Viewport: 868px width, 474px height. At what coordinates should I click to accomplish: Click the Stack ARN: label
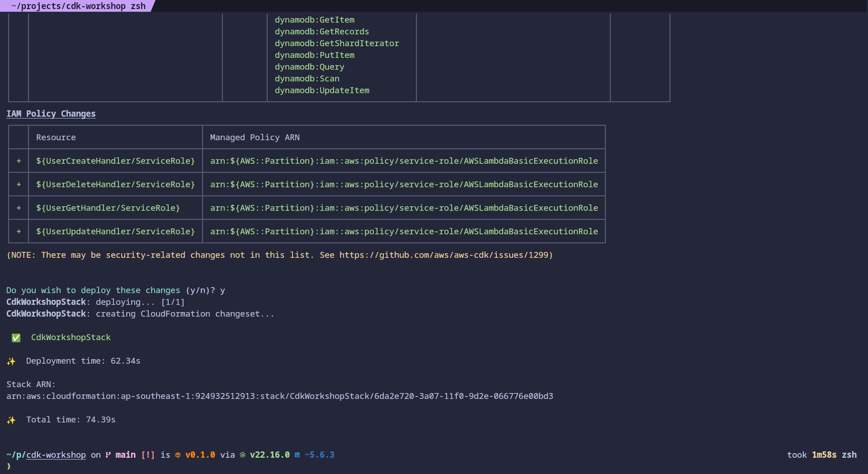tap(31, 384)
